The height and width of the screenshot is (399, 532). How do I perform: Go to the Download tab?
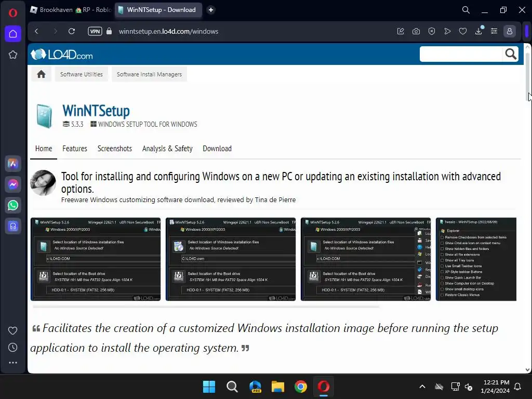[x=217, y=149]
